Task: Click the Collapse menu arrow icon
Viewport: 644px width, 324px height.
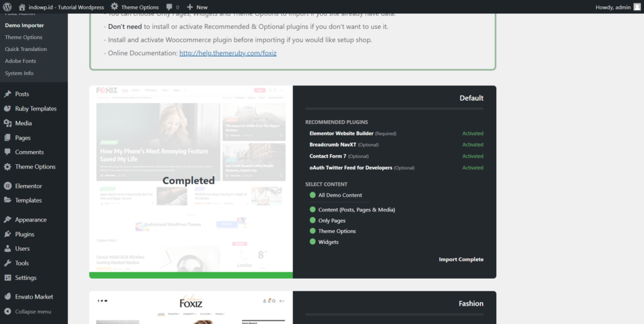Action: coord(8,311)
